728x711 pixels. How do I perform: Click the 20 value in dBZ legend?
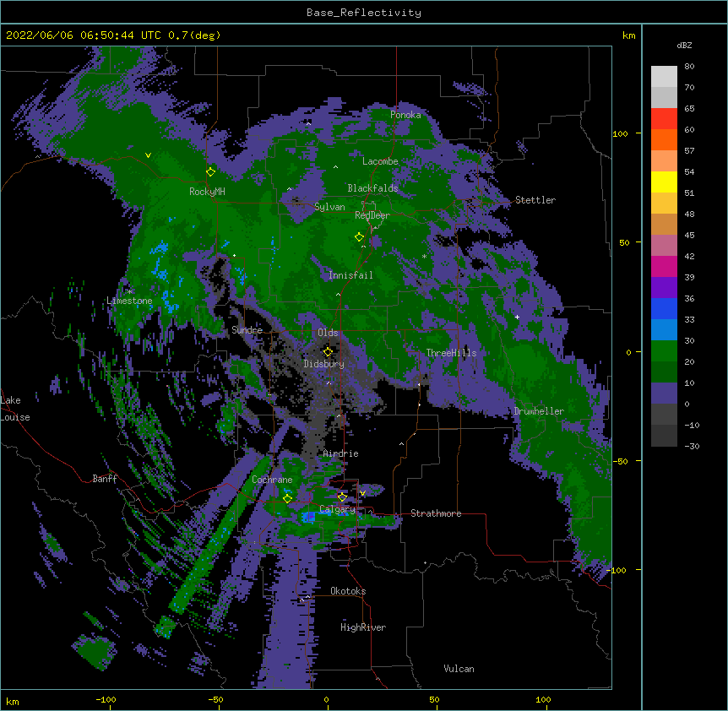(x=689, y=362)
